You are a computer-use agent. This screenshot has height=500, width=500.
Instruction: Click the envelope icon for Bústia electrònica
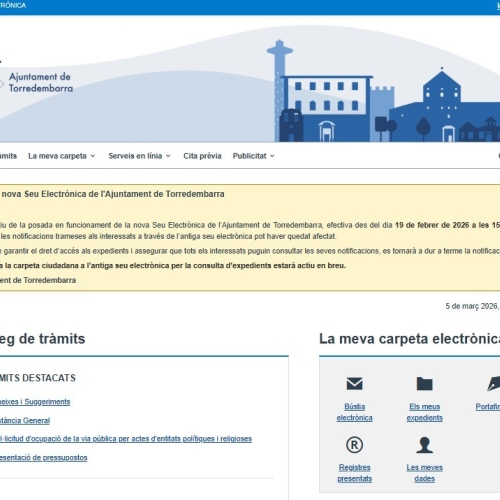click(x=354, y=383)
